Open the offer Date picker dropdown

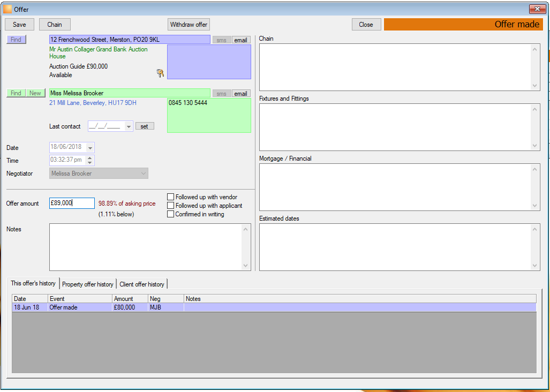tap(90, 148)
